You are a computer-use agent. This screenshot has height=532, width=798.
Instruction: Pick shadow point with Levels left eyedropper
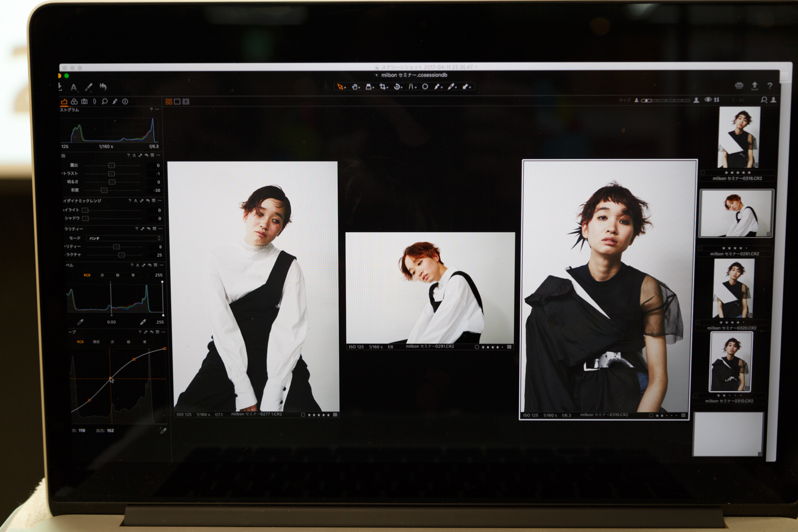(x=80, y=322)
